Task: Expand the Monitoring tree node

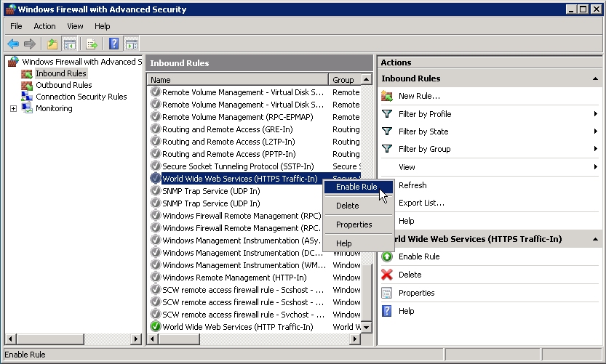Action: (x=13, y=108)
